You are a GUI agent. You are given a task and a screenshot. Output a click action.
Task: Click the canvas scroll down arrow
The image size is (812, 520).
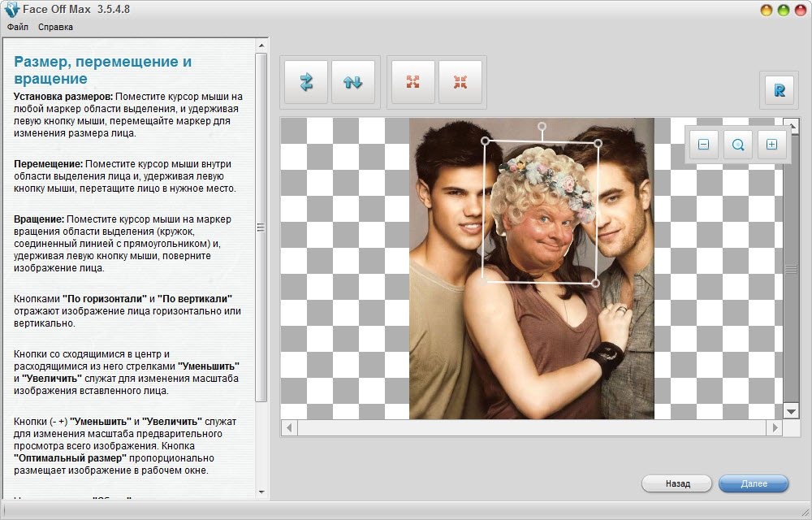791,412
